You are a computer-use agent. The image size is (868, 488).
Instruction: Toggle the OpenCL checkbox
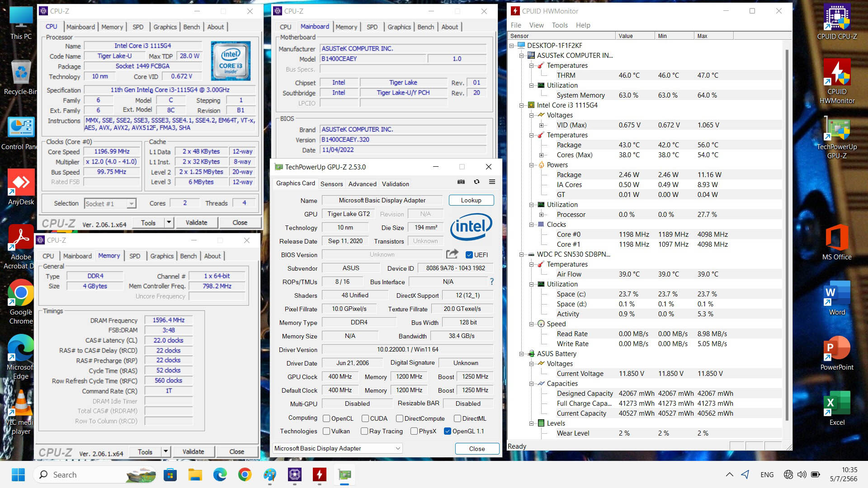coord(326,418)
